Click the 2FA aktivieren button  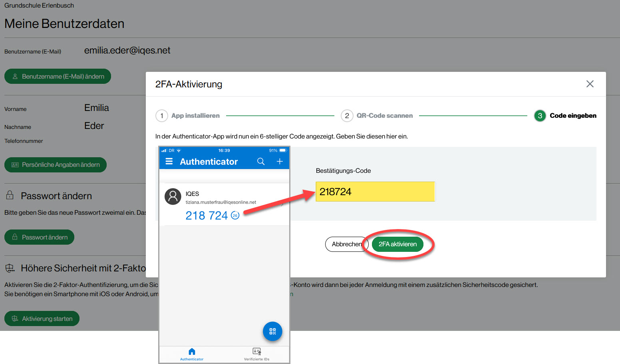[x=397, y=244]
